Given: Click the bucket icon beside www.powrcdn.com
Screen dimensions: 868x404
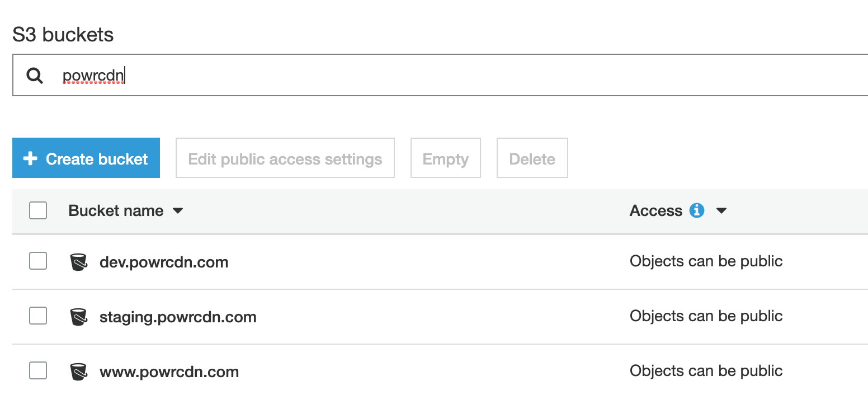Looking at the screenshot, I should [79, 372].
